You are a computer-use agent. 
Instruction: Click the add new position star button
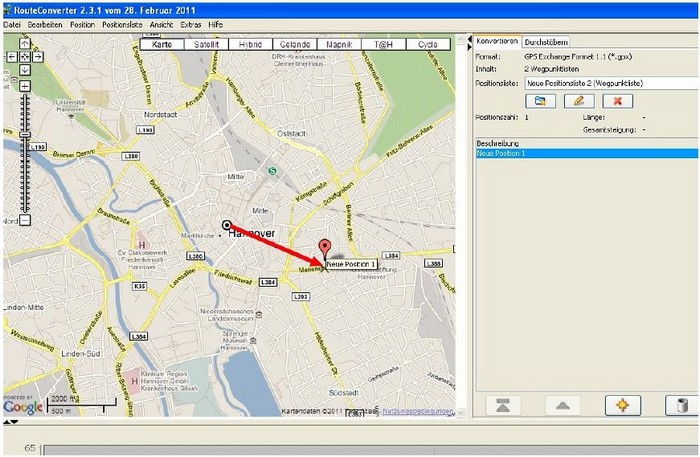click(623, 406)
